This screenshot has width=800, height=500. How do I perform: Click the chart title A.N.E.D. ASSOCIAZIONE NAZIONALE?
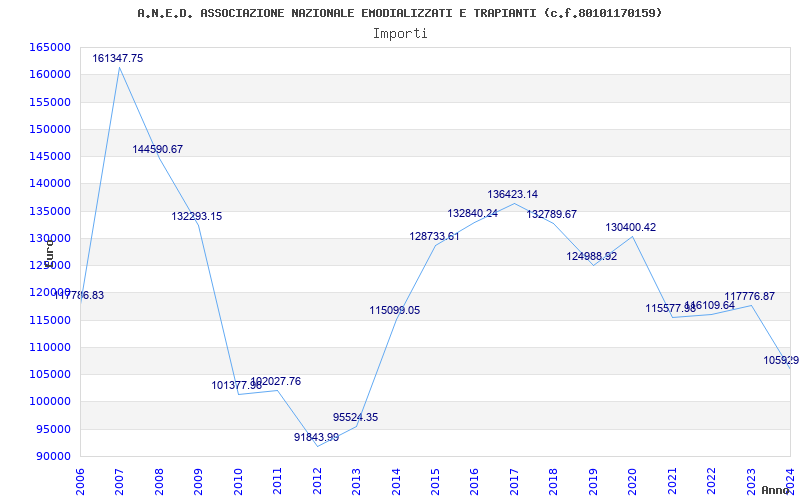[399, 13]
